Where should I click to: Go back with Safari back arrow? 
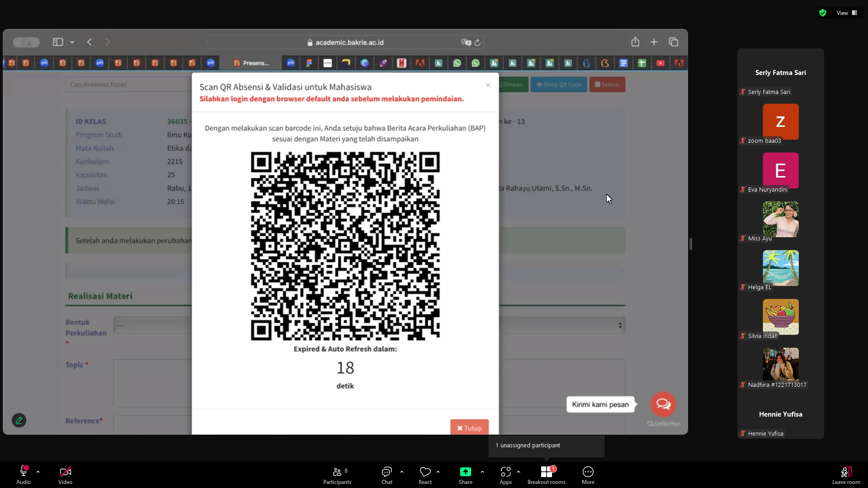[90, 42]
